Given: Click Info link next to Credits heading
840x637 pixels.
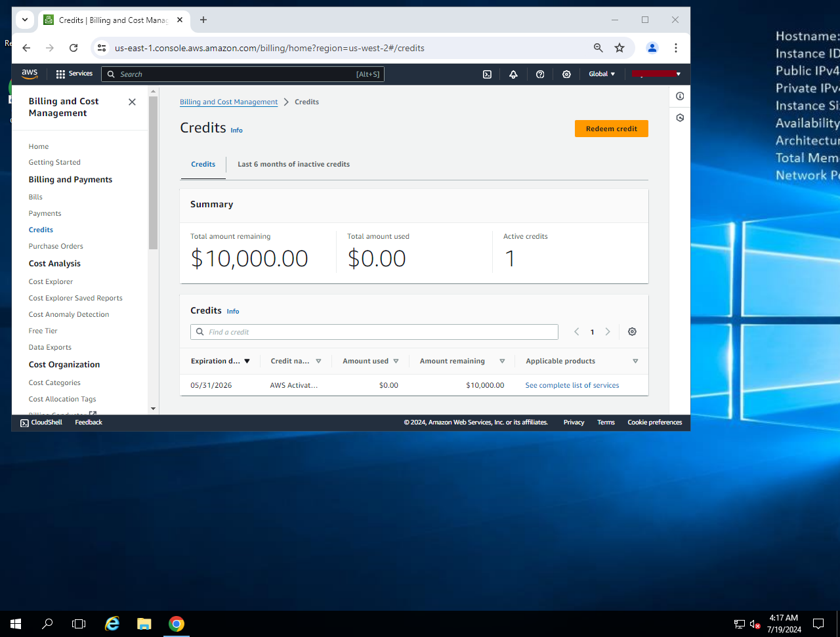Looking at the screenshot, I should 237,131.
